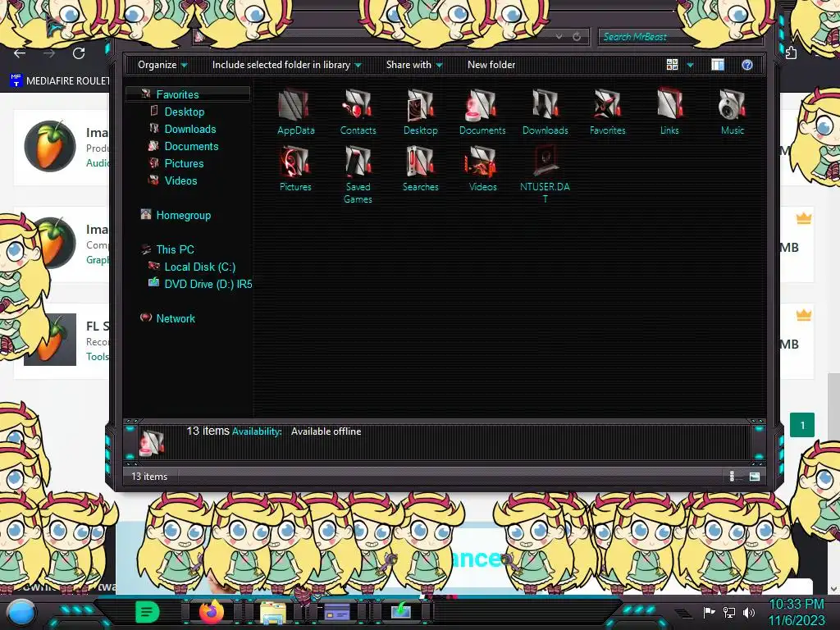840x630 pixels.
Task: Select Homegroup in navigation pane
Action: tap(183, 215)
